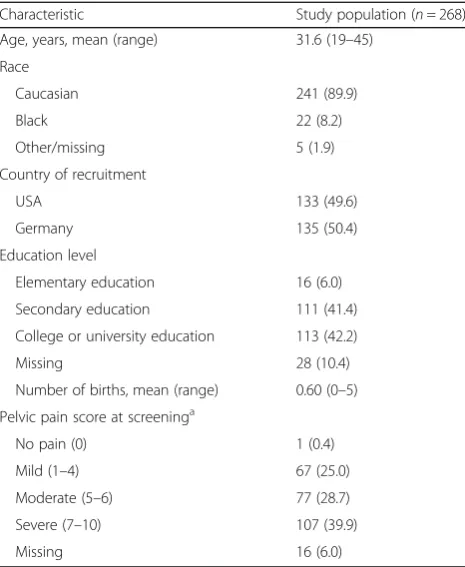This screenshot has width=465, height=567.
Task: Select the Germany row label
Action: click(x=44, y=229)
